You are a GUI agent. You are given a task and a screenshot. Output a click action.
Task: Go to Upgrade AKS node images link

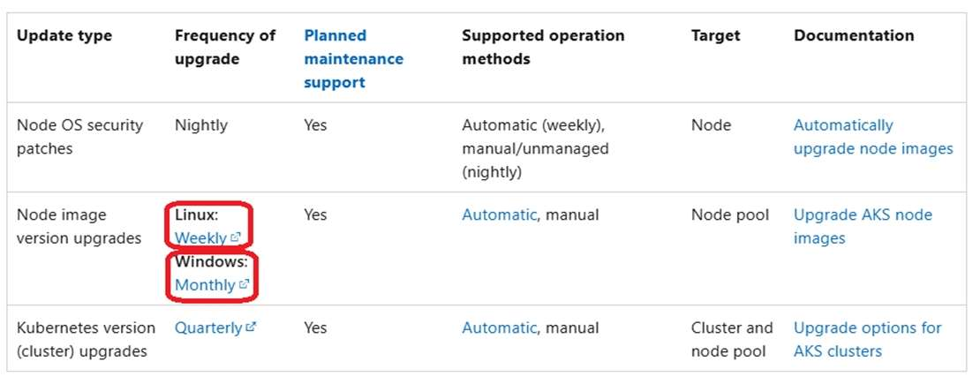pyautogui.click(x=863, y=227)
